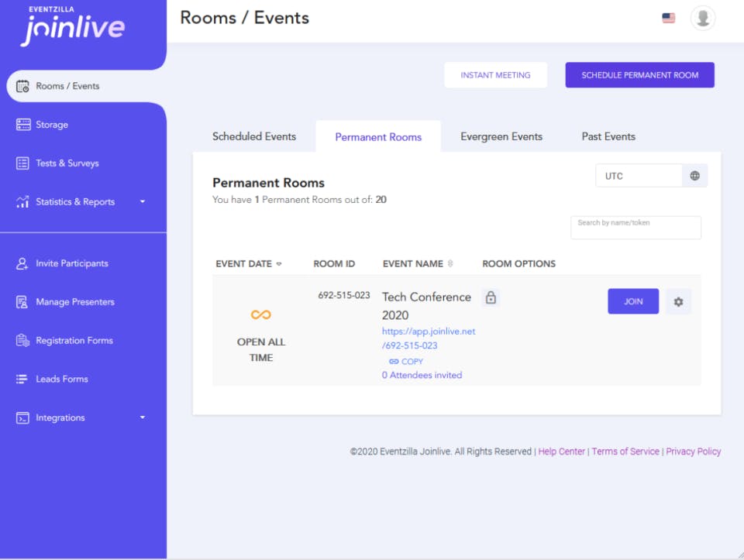This screenshot has width=744, height=560.
Task: Click the Storage server icon
Action: [22, 125]
